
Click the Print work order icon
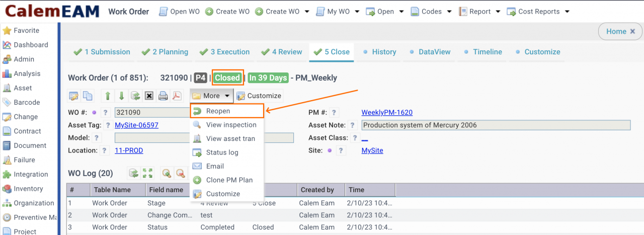click(x=163, y=96)
